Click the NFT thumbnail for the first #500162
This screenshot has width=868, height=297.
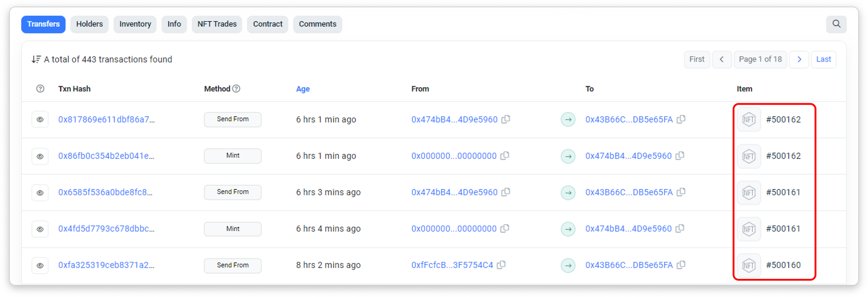click(x=749, y=120)
